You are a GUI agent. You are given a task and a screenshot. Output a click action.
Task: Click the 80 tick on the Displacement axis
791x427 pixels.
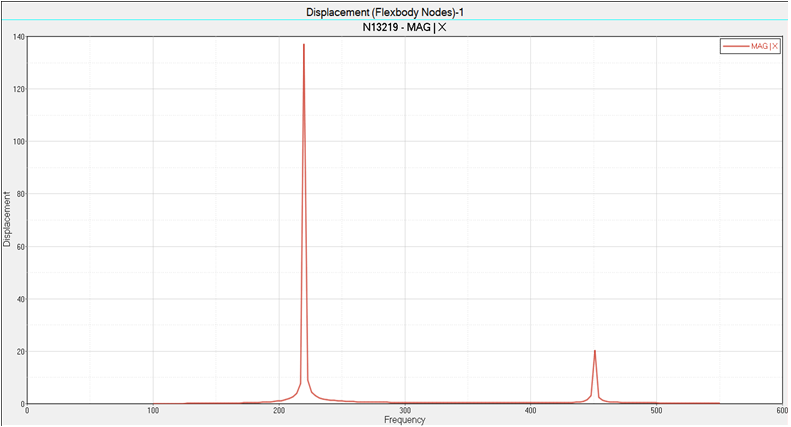tap(20, 194)
